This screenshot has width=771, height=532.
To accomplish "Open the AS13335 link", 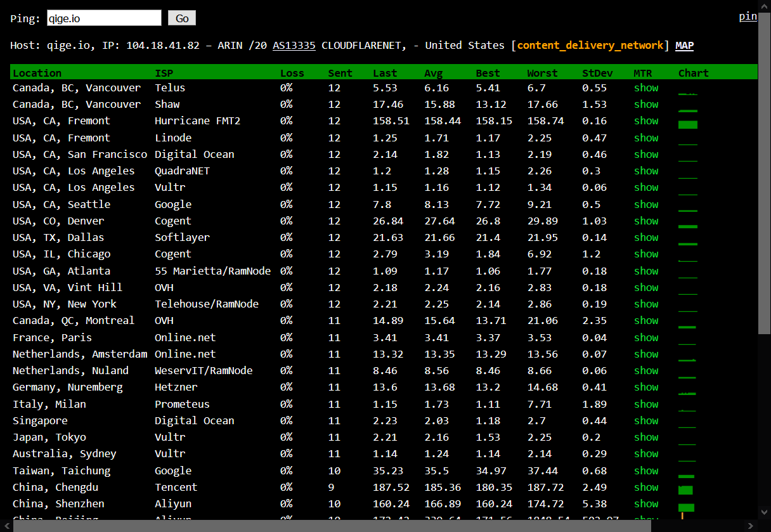I will [x=294, y=46].
